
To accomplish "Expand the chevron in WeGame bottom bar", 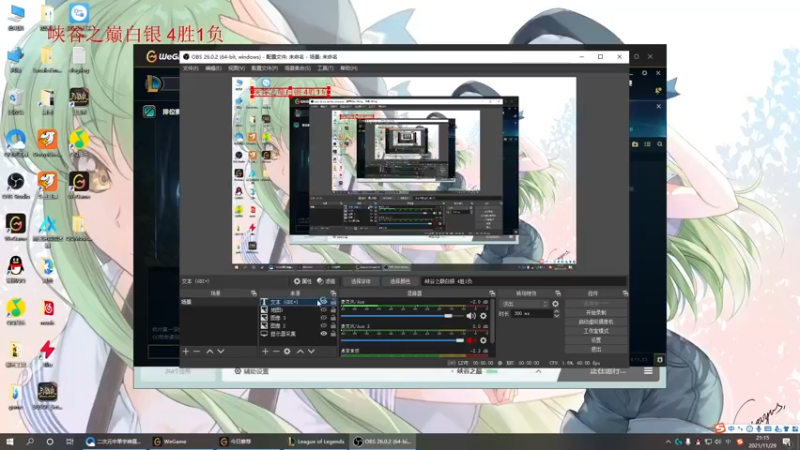I will click(x=538, y=371).
